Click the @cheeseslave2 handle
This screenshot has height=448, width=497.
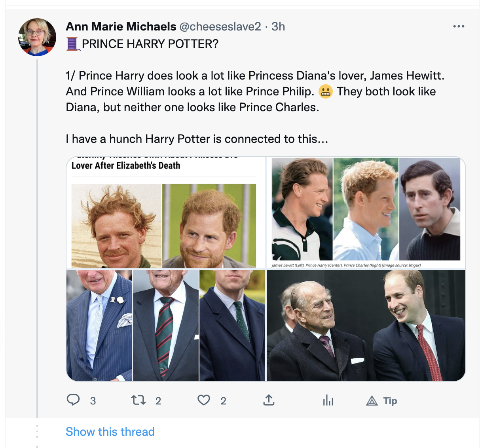pos(220,27)
